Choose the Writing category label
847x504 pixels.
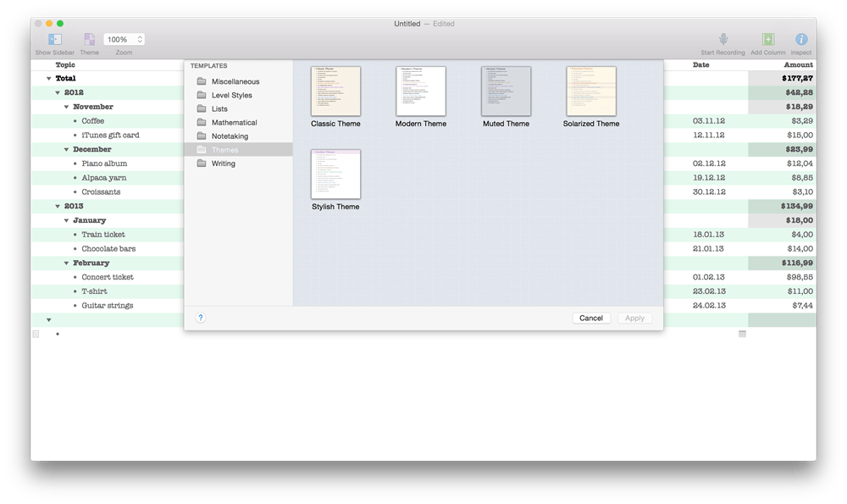click(x=223, y=163)
